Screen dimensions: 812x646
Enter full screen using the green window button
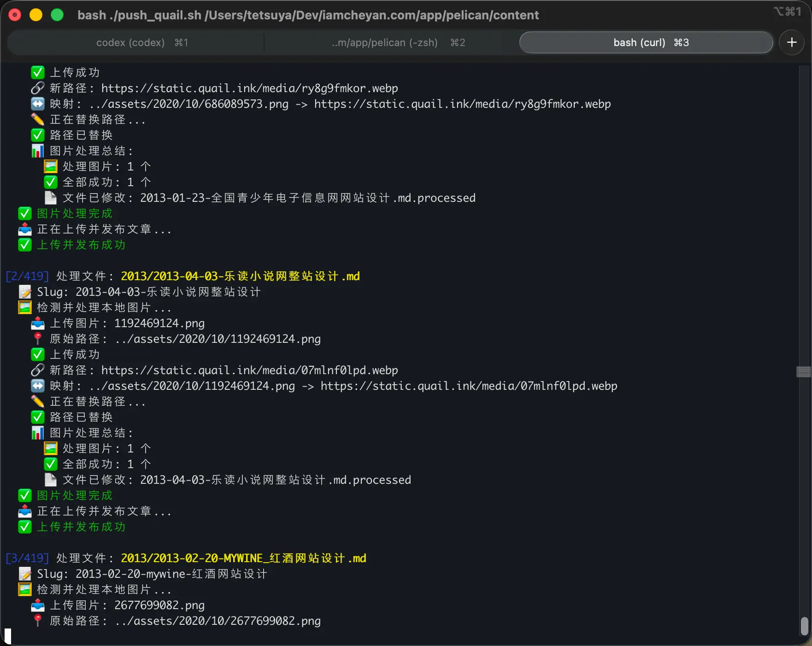pyautogui.click(x=57, y=15)
